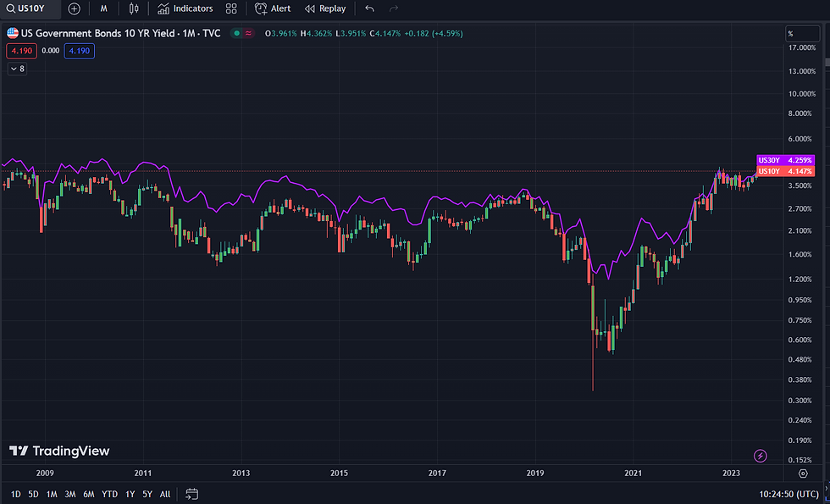The width and height of the screenshot is (830, 504).
Task: Open the indicator templates grid icon
Action: pyautogui.click(x=231, y=8)
